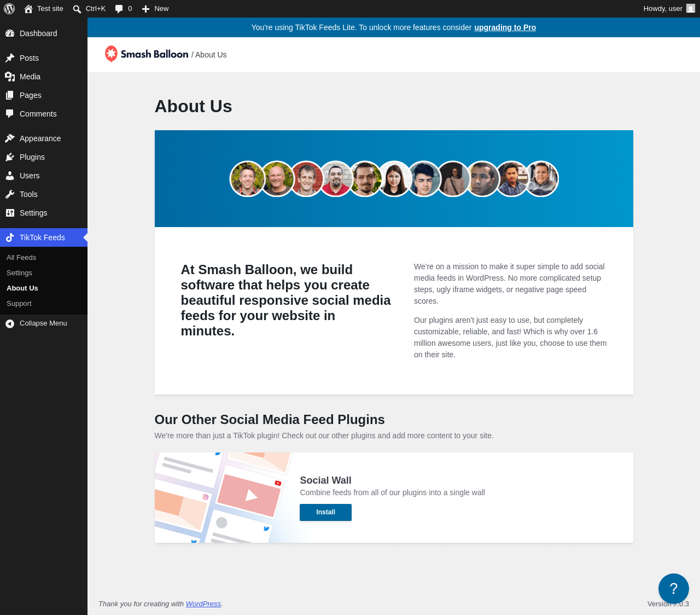The image size is (700, 615).
Task: Click the Tools wrench icon
Action: (10, 194)
